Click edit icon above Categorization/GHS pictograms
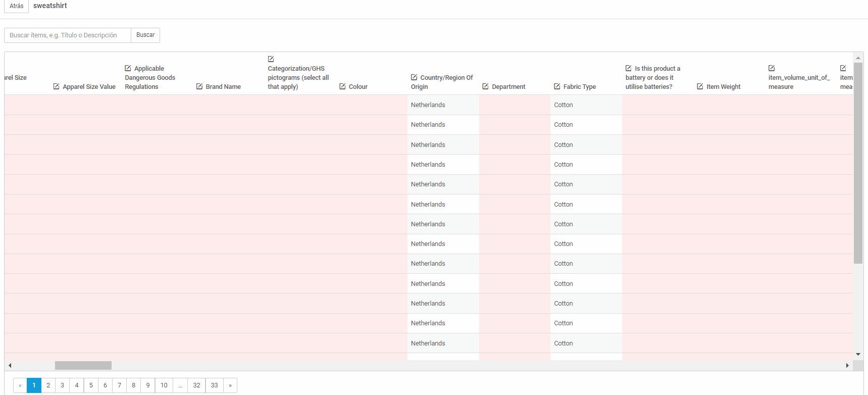The width and height of the screenshot is (868, 395). 271,59
